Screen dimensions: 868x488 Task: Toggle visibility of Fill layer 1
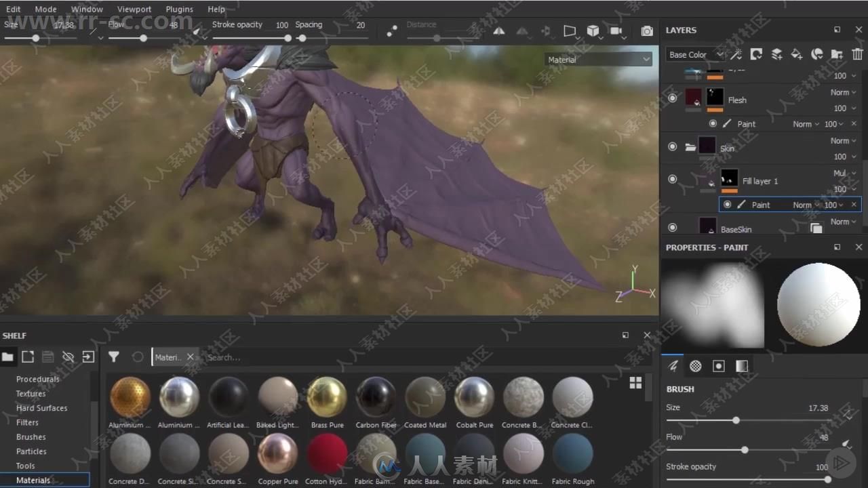672,179
